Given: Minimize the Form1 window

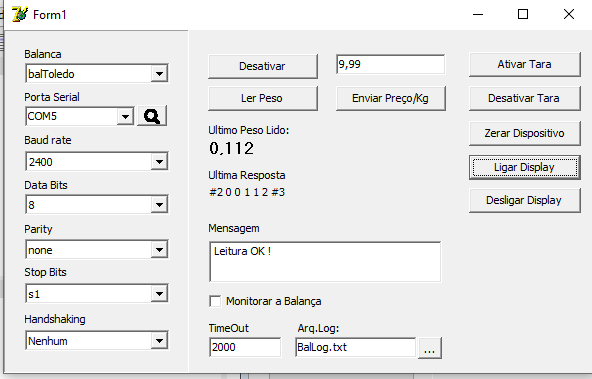Looking at the screenshot, I should 478,14.
